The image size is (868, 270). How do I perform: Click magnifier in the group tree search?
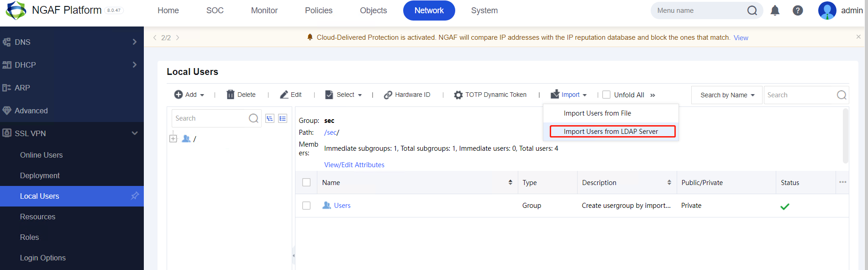[x=253, y=118]
